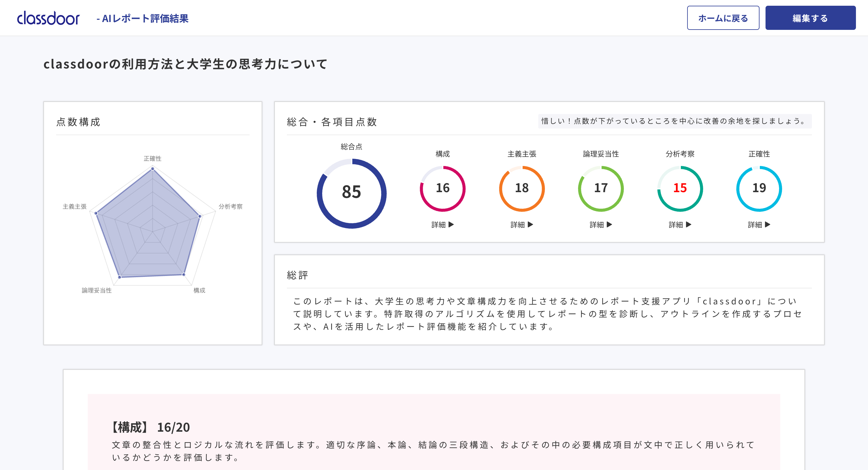
Task: Open 詳細 under 正確性 score
Action: tap(759, 224)
